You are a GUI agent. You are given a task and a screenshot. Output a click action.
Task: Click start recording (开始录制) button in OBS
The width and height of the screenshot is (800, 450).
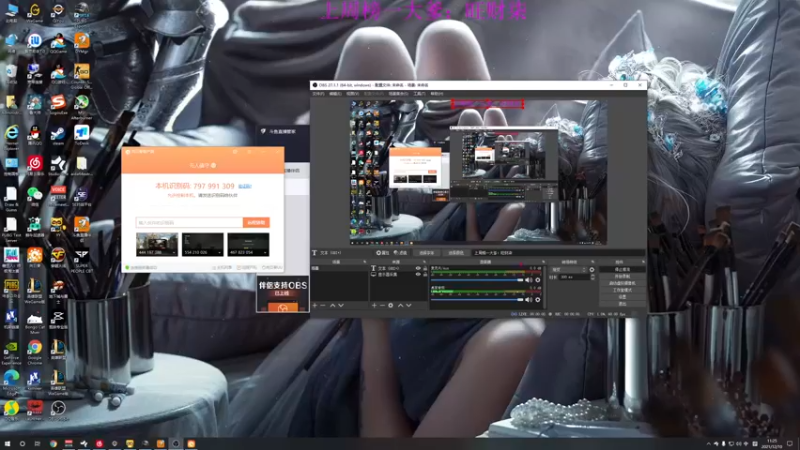tap(622, 276)
